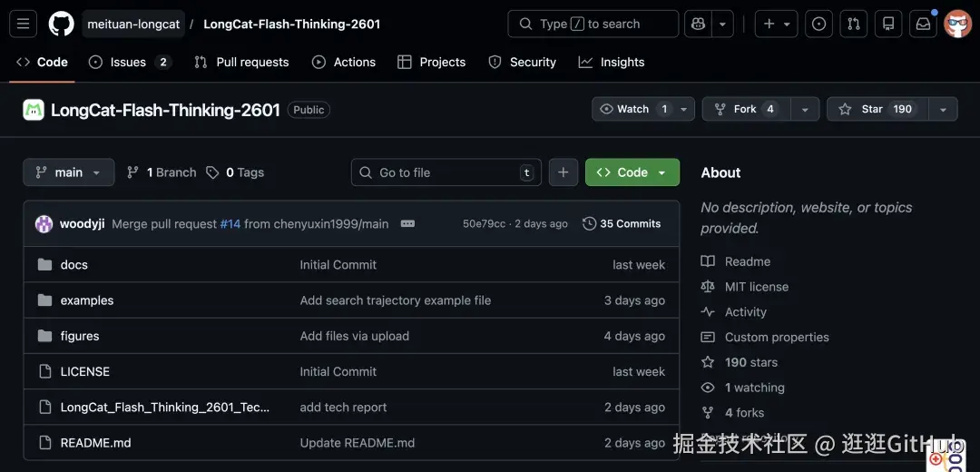The width and height of the screenshot is (980, 472).
Task: Open the issues icon in header
Action: click(818, 24)
